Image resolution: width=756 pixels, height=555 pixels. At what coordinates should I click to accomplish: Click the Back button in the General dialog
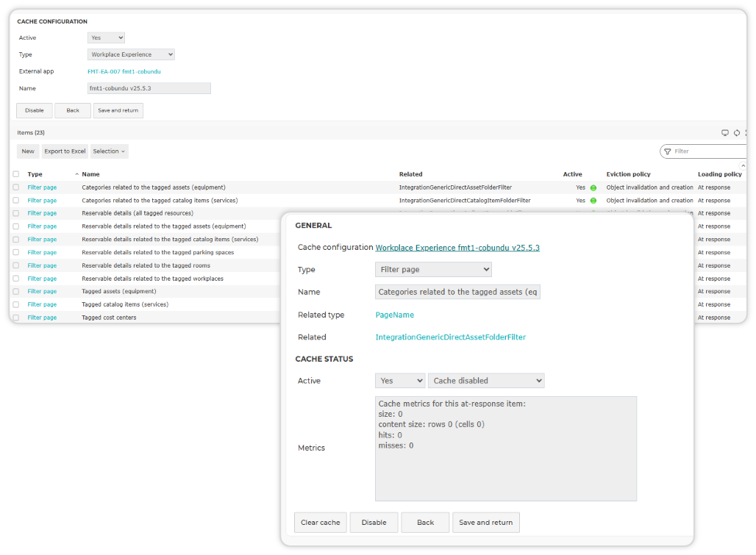425,523
